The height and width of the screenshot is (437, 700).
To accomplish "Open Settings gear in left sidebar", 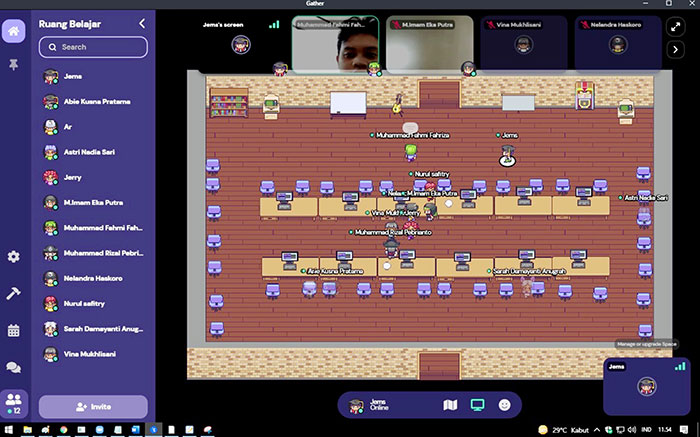I will pos(13,256).
